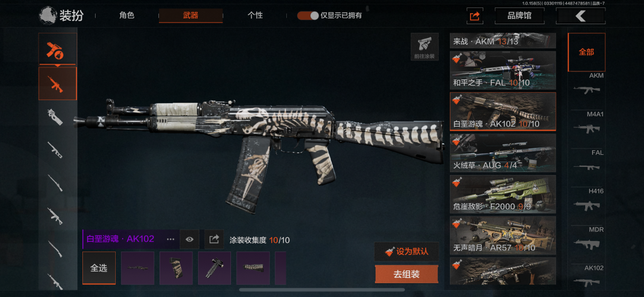Click the 设为默认 button
This screenshot has width=644, height=297.
(407, 252)
